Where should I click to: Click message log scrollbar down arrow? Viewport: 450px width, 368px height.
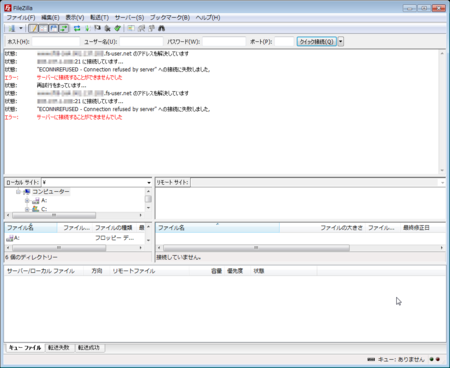click(442, 170)
